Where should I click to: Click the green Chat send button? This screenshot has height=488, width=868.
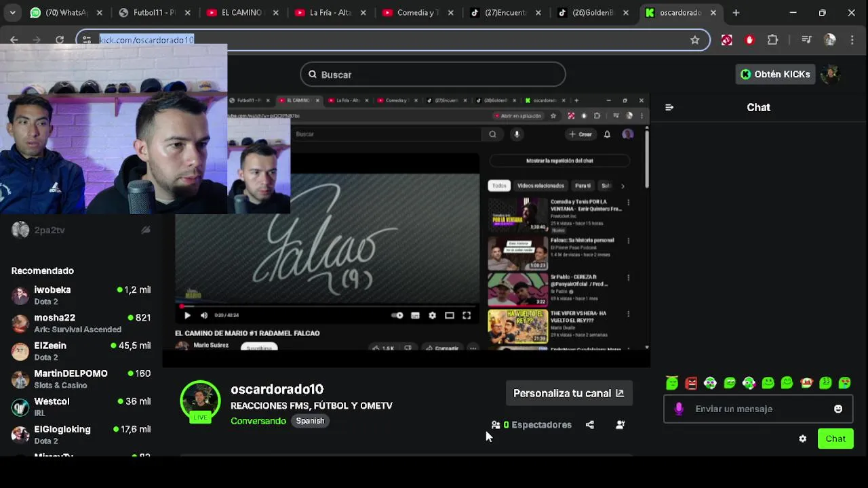(835, 439)
